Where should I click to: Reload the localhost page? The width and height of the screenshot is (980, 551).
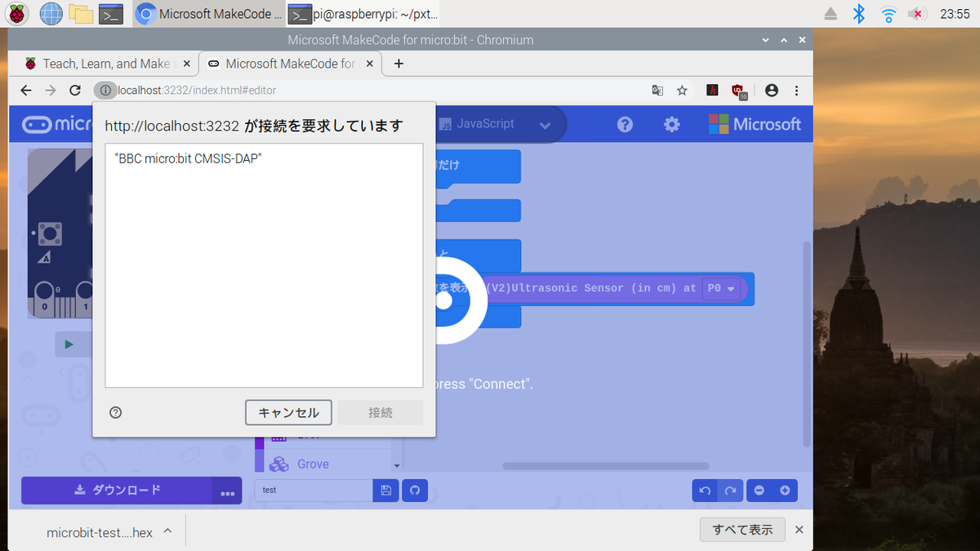tap(75, 91)
